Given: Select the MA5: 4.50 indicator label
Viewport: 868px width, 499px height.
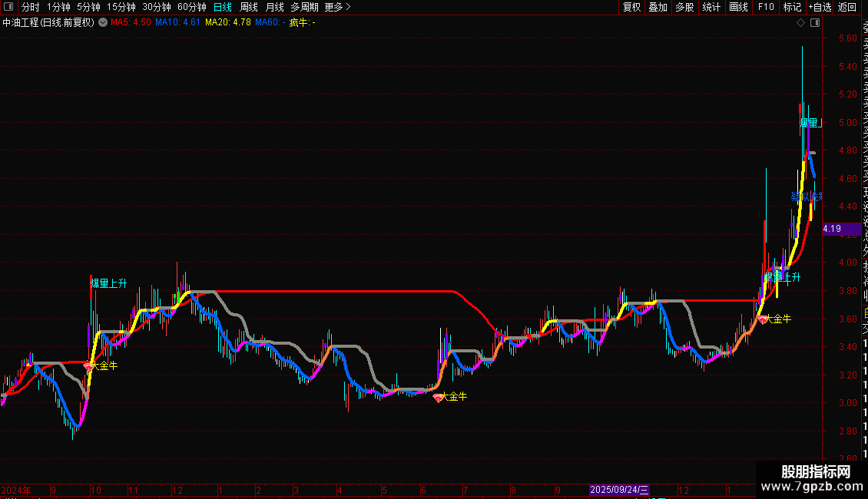Looking at the screenshot, I should (131, 23).
